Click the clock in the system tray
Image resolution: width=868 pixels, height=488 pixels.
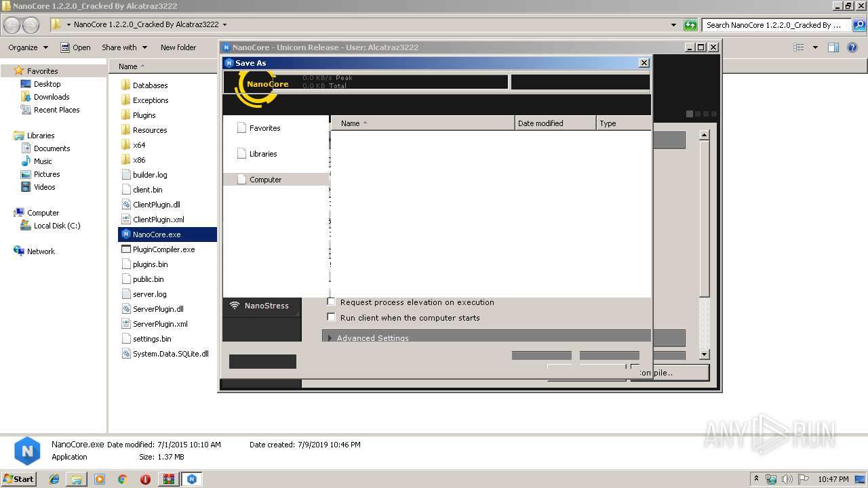[x=833, y=479]
